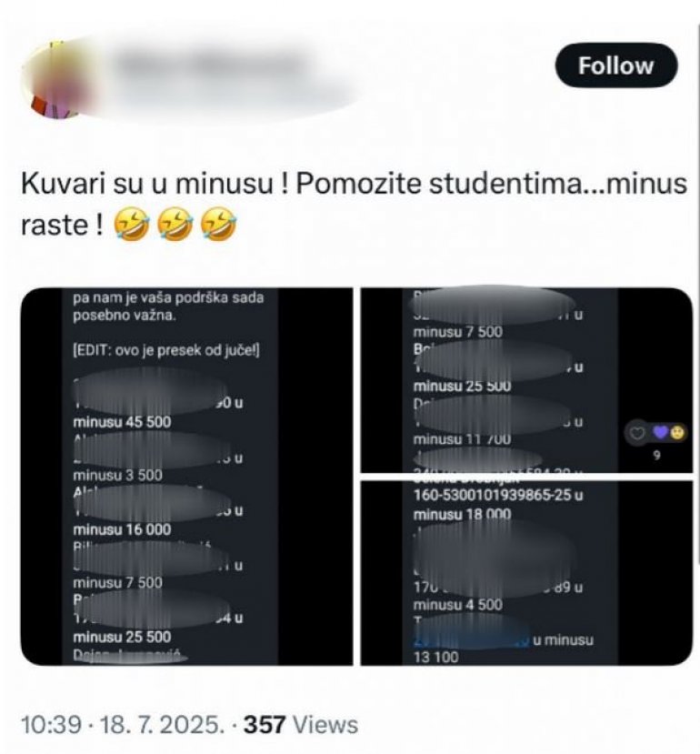Open the 357 Views counter
Image resolution: width=700 pixels, height=754 pixels.
click(x=301, y=724)
